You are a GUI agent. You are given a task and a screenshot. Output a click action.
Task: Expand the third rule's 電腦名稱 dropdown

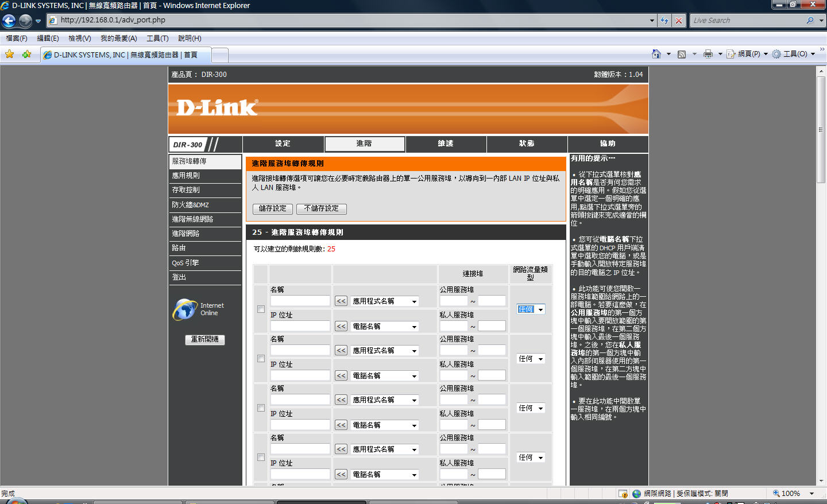[x=385, y=425]
